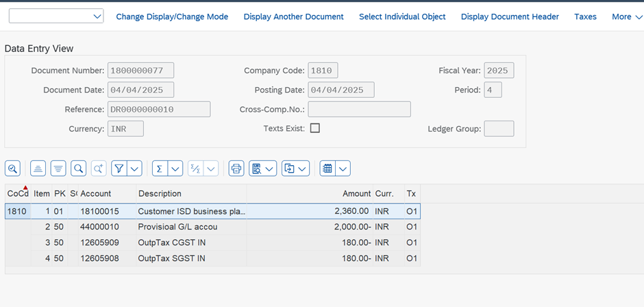644x307 pixels.
Task: Click the Find Next icon
Action: [99, 169]
